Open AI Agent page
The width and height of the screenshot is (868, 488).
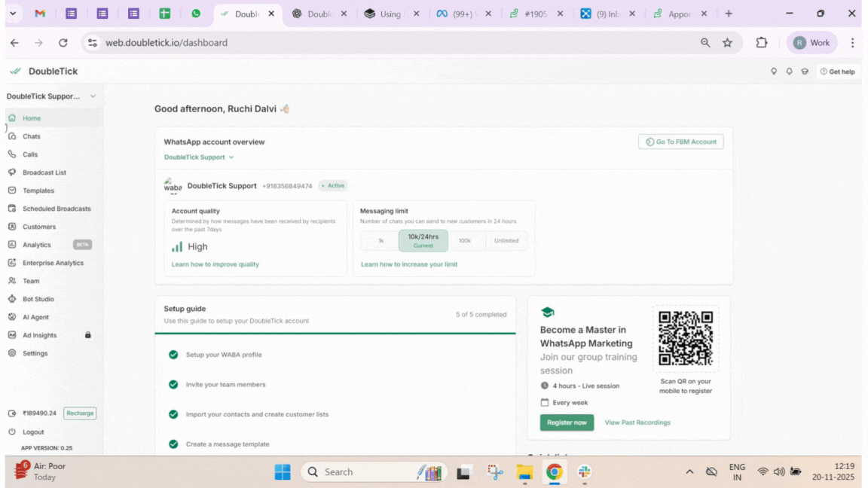pos(35,317)
